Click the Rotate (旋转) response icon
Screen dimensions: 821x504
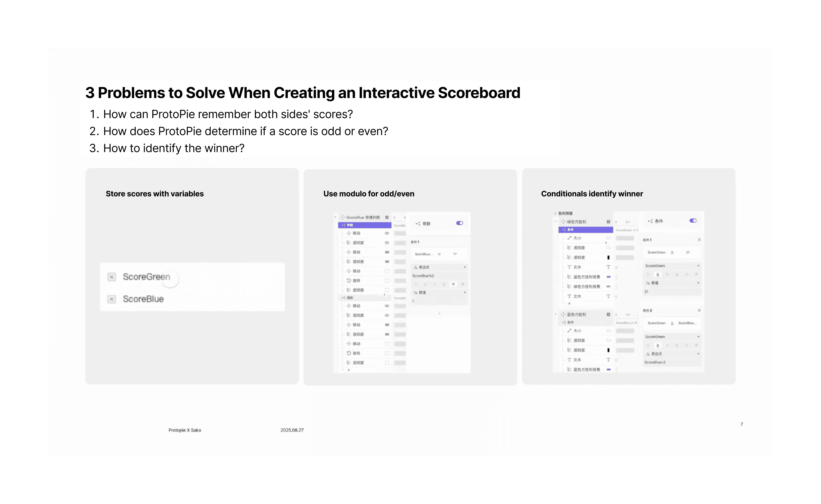[349, 281]
